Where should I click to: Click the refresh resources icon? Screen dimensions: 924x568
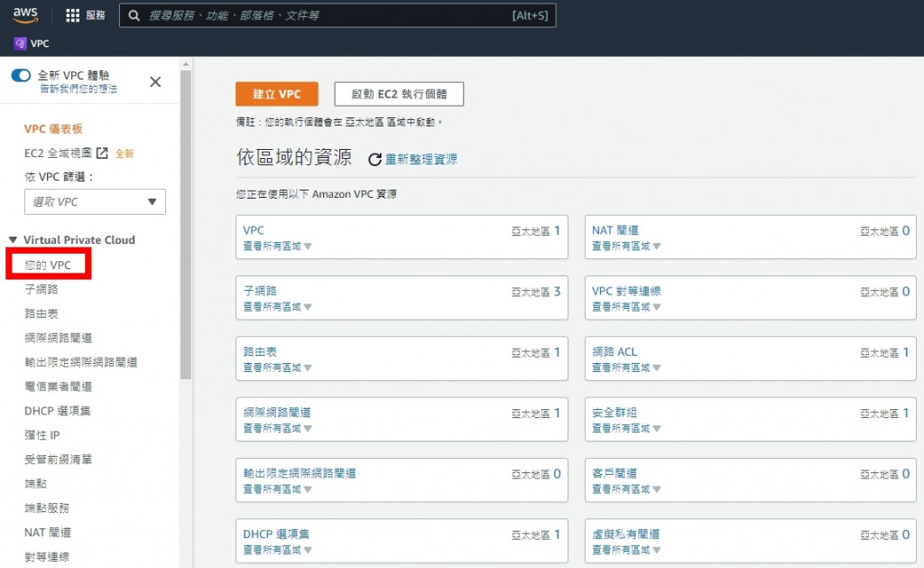[374, 159]
